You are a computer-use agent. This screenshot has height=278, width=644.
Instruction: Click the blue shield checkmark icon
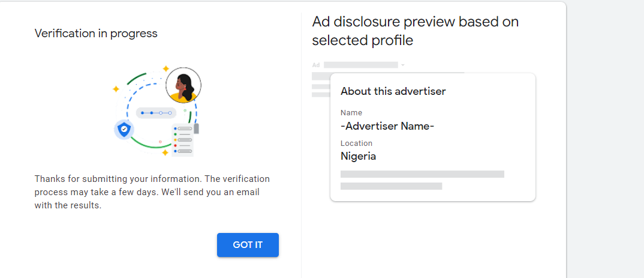coord(124,128)
